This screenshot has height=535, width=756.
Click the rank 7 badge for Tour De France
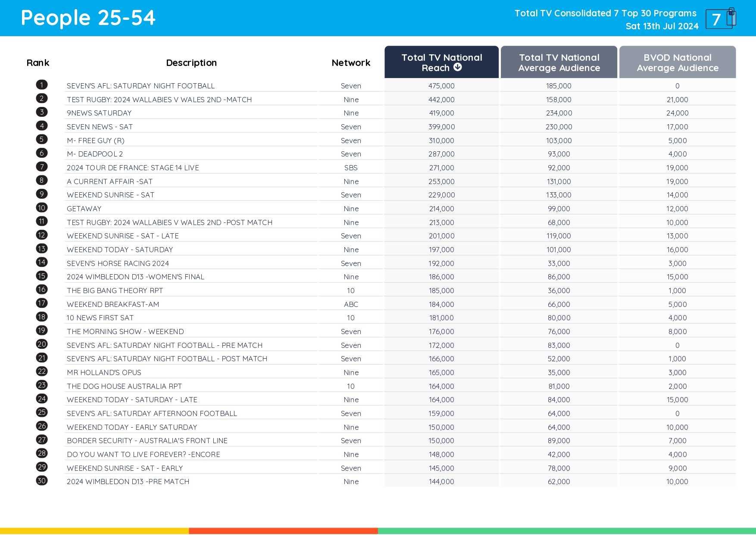point(41,166)
